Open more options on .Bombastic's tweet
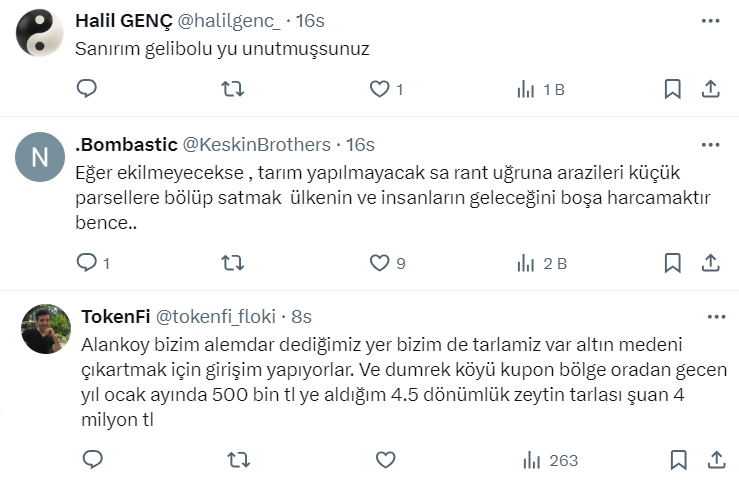Screen dimensions: 739x490 pyautogui.click(x=711, y=145)
